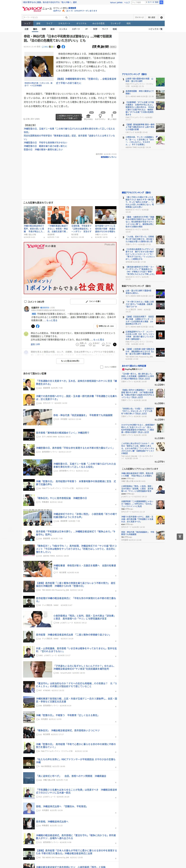
Task: Open the 速報 navigation tab
Action: [38, 24]
